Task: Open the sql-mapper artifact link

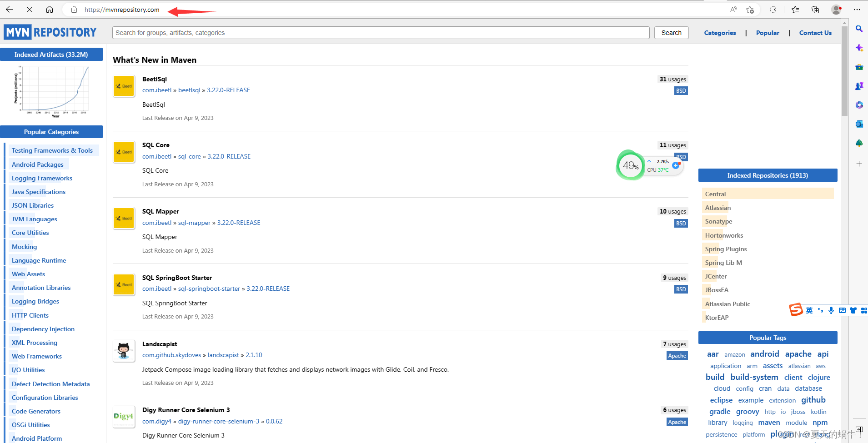Action: [194, 223]
